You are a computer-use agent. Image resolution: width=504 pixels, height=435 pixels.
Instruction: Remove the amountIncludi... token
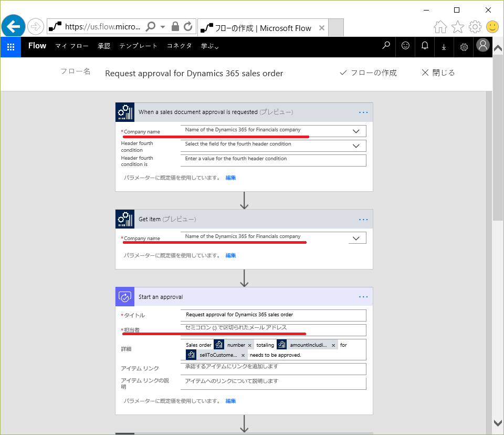tap(333, 345)
